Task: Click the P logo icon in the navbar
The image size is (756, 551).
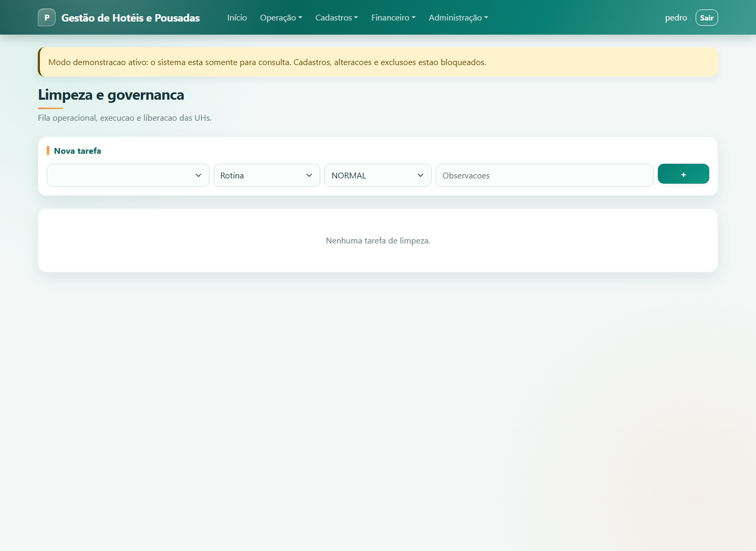Action: [47, 17]
